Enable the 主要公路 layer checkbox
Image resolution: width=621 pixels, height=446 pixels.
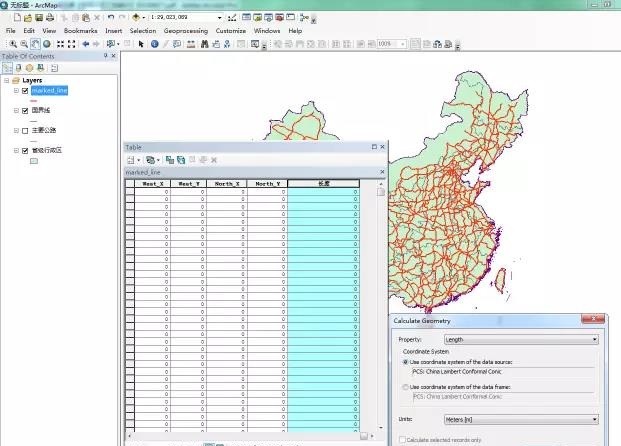(x=25, y=131)
